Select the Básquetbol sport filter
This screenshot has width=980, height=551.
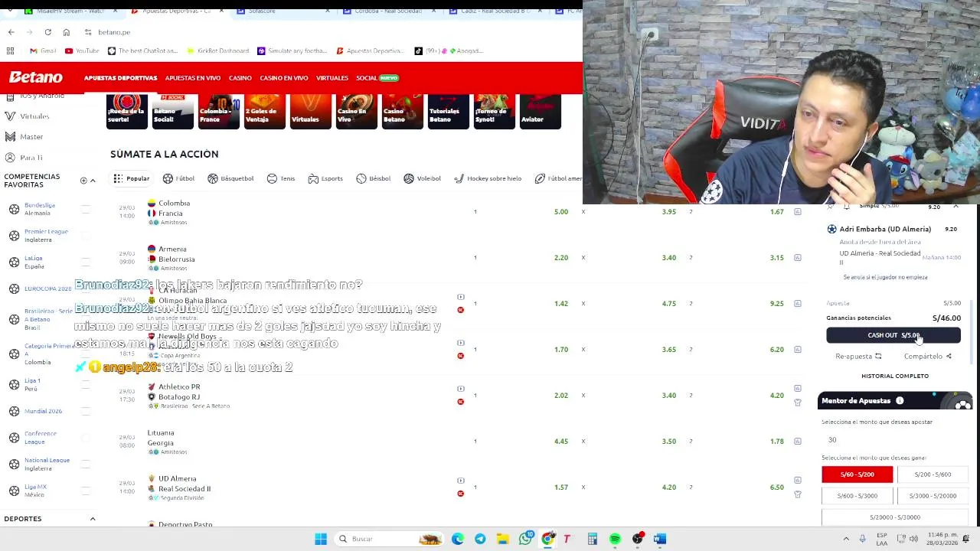pos(230,178)
